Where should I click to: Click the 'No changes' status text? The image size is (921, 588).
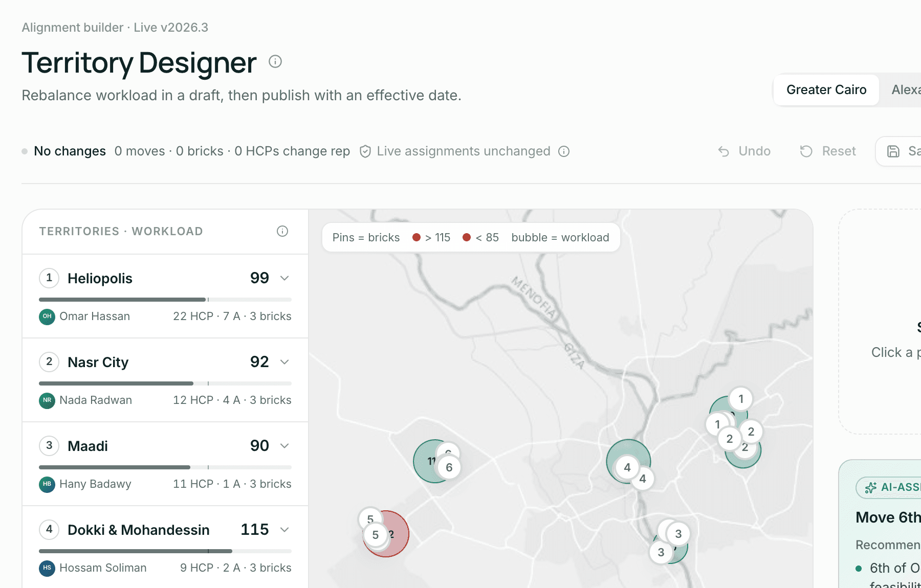pos(70,151)
